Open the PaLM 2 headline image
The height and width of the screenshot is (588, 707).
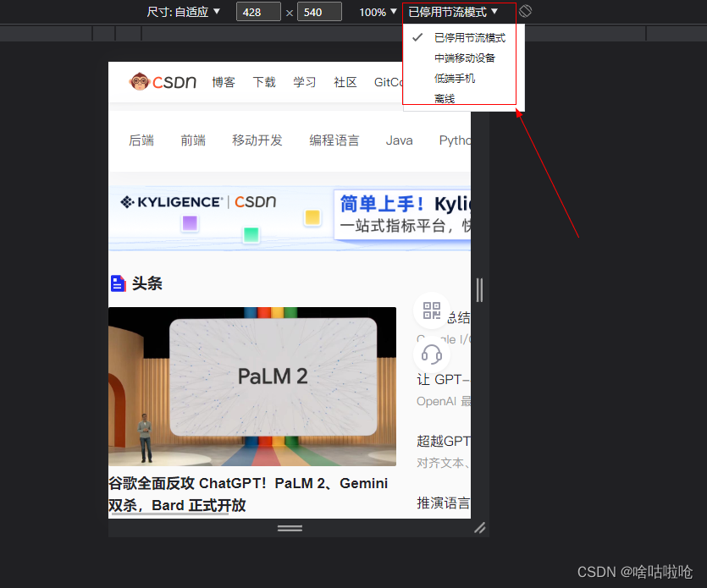point(252,386)
